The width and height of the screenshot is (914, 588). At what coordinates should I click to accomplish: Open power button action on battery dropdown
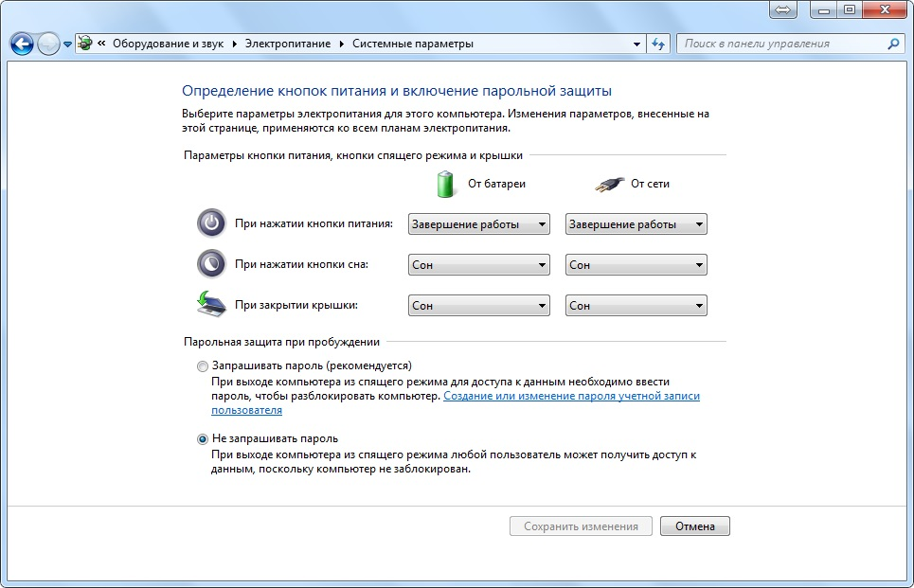tap(478, 224)
